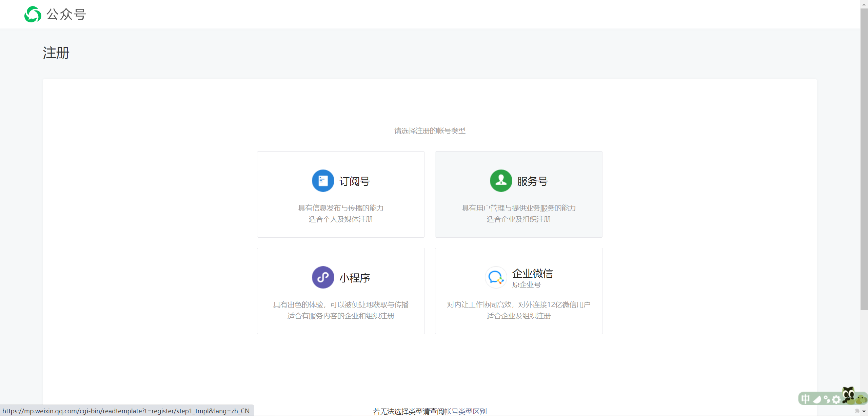The width and height of the screenshot is (868, 416).
Task: Toggle the IME 中 Chinese/English mode
Action: (805, 399)
